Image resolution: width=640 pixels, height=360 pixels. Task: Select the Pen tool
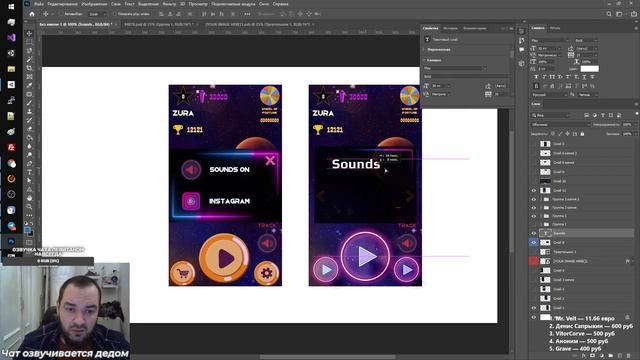[29, 164]
